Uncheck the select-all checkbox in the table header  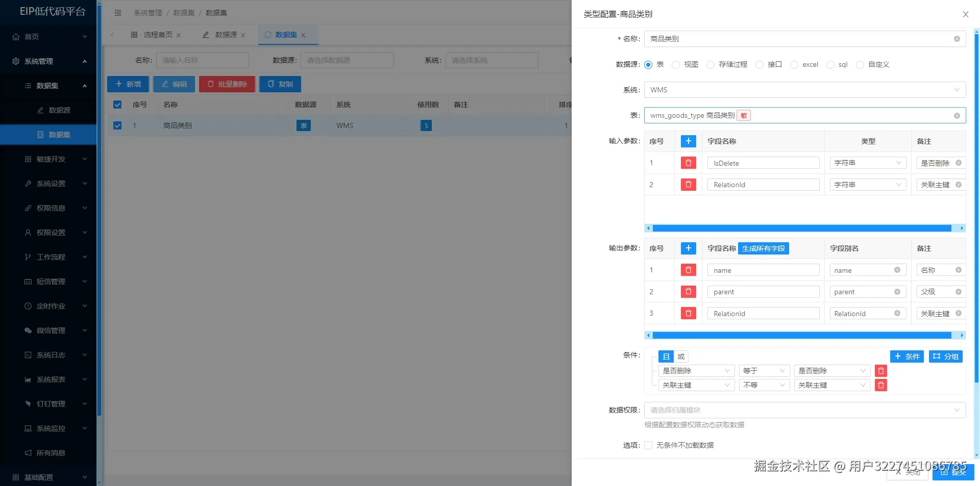[117, 105]
